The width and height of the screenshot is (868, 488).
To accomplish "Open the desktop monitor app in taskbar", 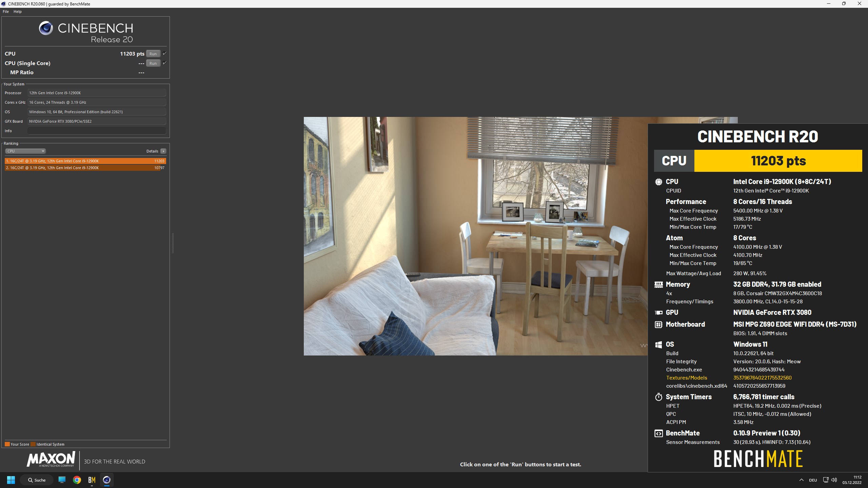I will pyautogui.click(x=62, y=480).
